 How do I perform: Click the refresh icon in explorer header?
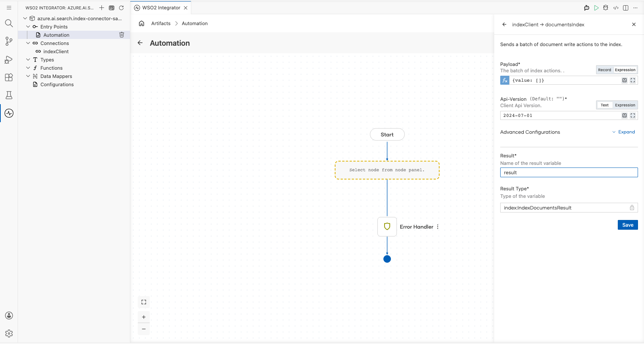(121, 7)
